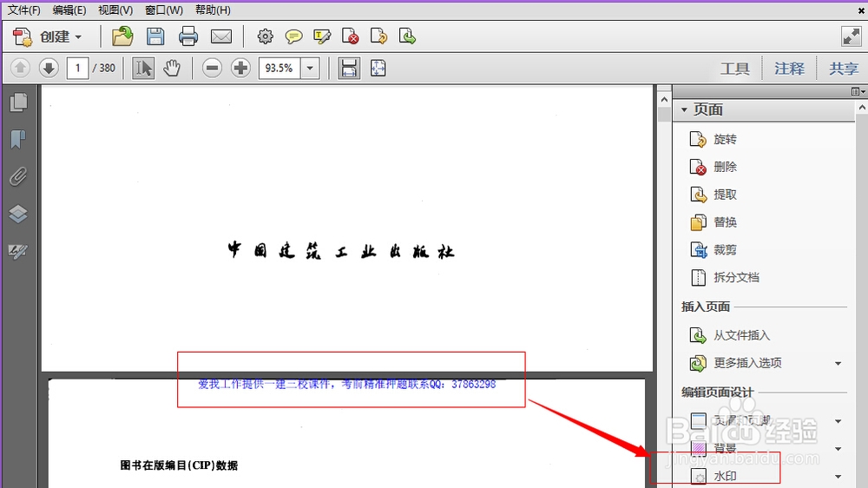Choose the hand pan tool

[172, 68]
